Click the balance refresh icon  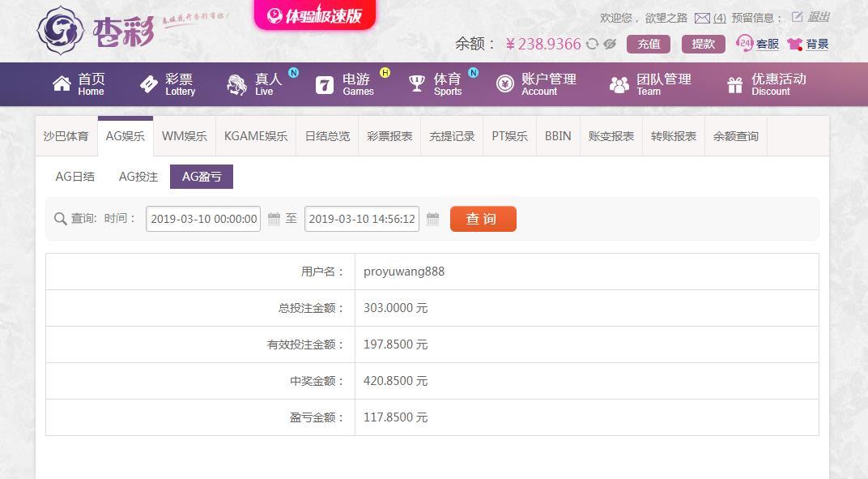point(593,44)
